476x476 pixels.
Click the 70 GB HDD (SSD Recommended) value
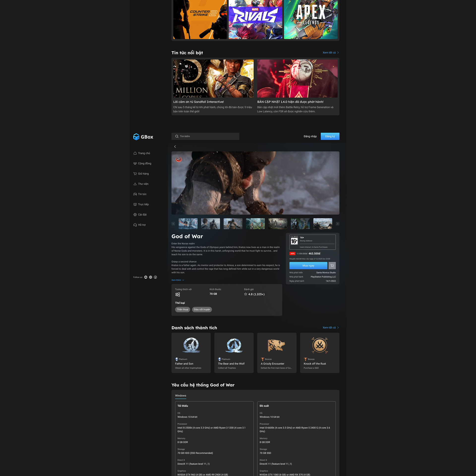click(195, 453)
